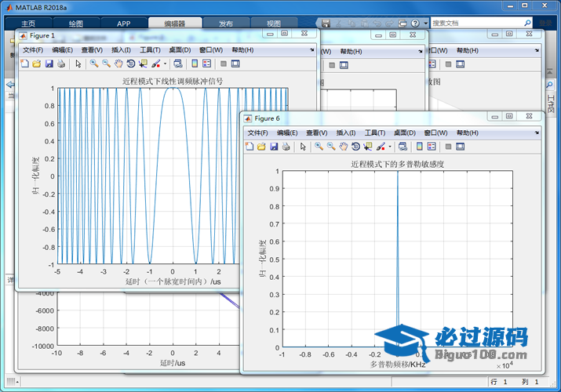The height and width of the screenshot is (392, 561).
Task: Click inside 搜索文档 search field
Action: click(477, 23)
